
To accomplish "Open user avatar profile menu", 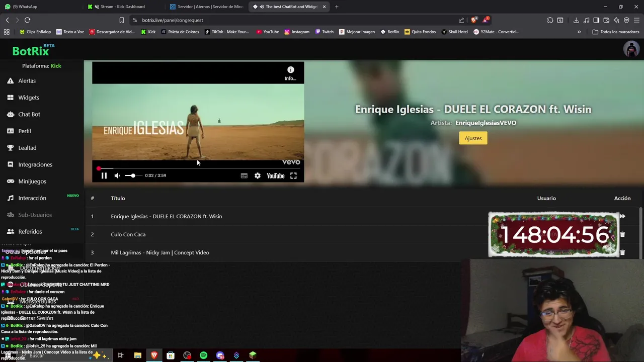I will 631,49.
